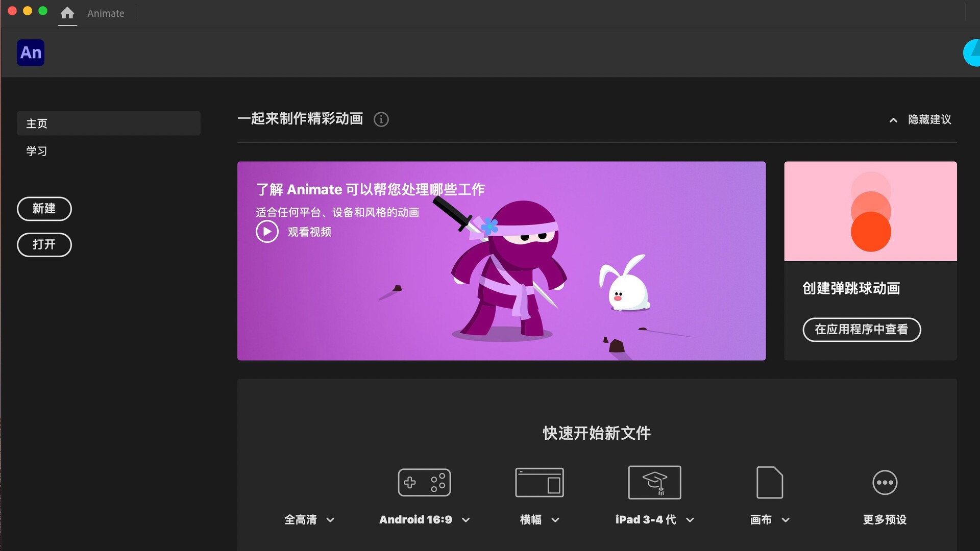Click the 一起来制作精彩动画 section heading
Viewport: 980px width, 551px height.
300,118
